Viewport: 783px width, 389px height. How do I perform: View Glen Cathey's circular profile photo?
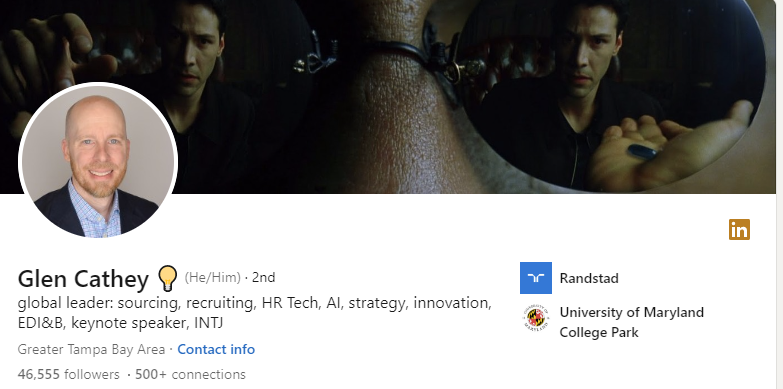(98, 161)
